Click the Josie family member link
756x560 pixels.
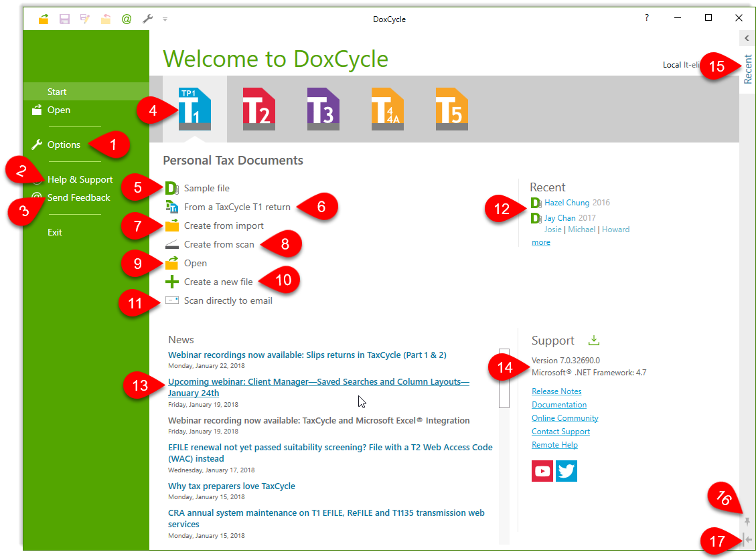(552, 230)
